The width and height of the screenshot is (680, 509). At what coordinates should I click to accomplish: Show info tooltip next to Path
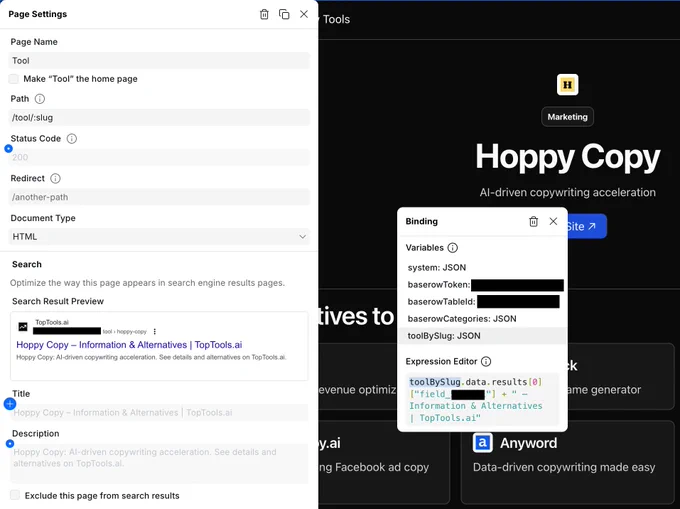(x=39, y=99)
